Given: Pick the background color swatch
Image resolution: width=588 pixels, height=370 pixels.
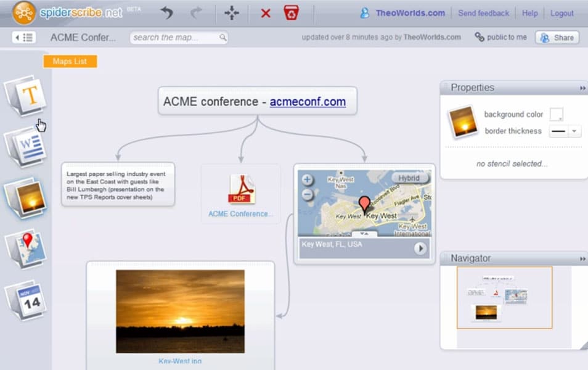Looking at the screenshot, I should coord(556,115).
